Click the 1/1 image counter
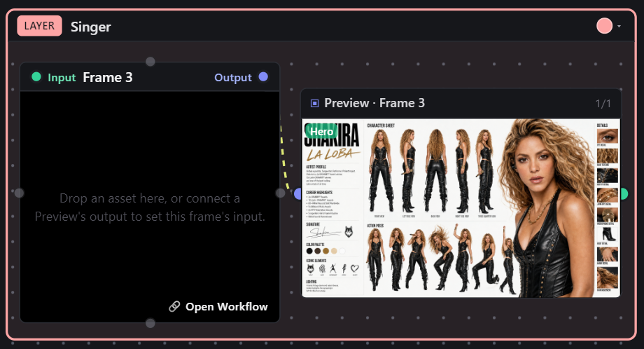This screenshot has width=644, height=349. pyautogui.click(x=603, y=104)
